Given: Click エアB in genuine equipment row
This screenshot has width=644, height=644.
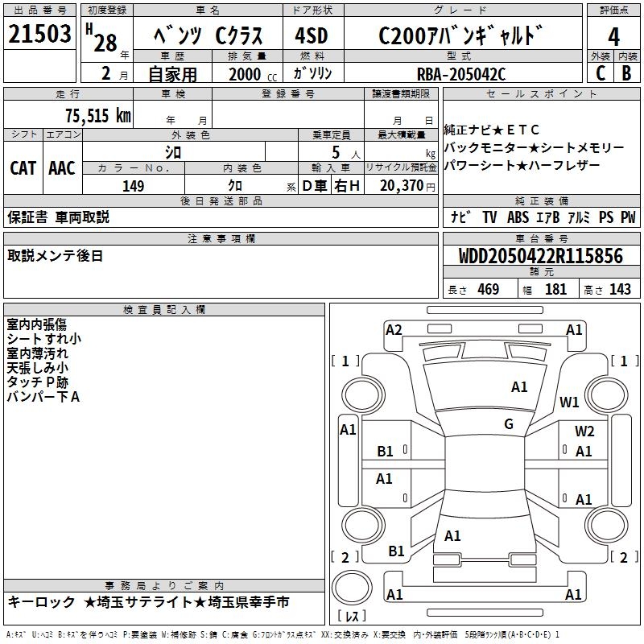Looking at the screenshot, I should 548,217.
